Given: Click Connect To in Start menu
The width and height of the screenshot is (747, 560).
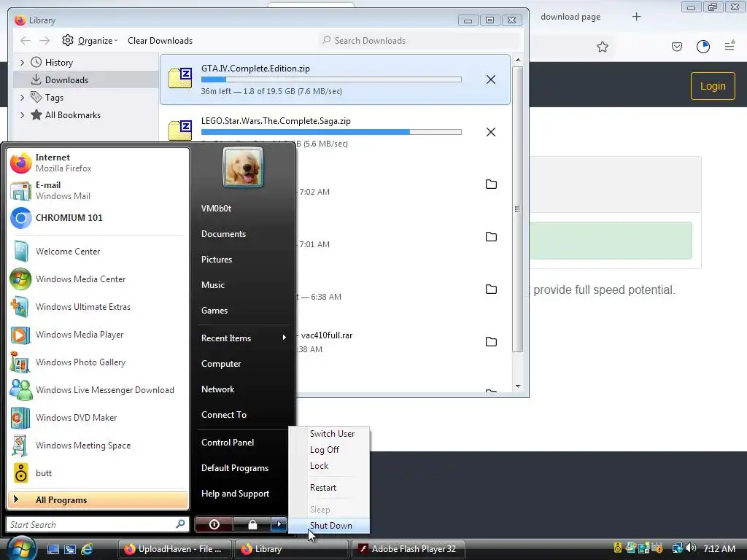Looking at the screenshot, I should point(224,415).
